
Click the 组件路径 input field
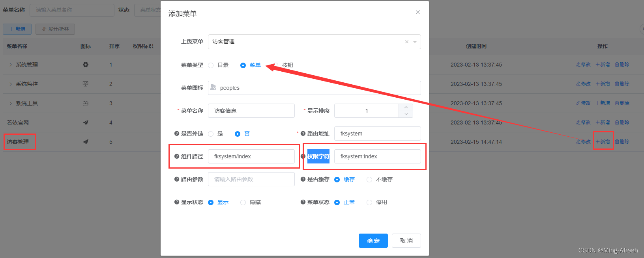coord(251,156)
